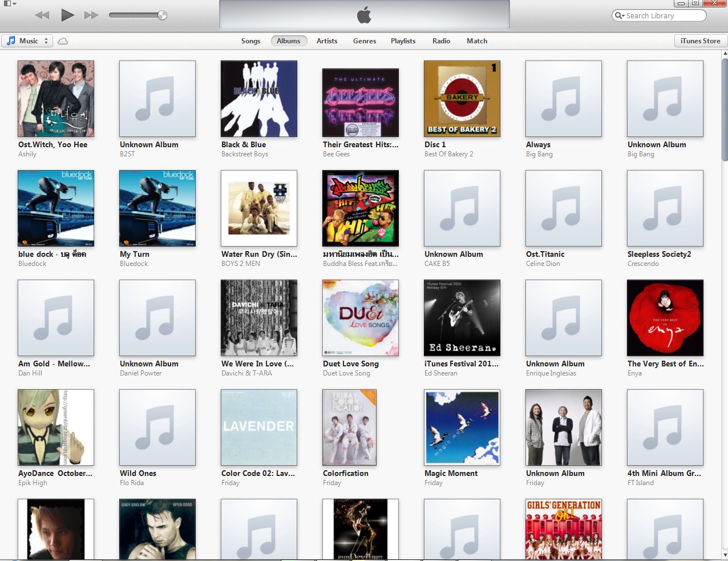Select the 4th Mini Album placeholder artwork
Image resolution: width=728 pixels, height=561 pixels.
click(x=665, y=427)
